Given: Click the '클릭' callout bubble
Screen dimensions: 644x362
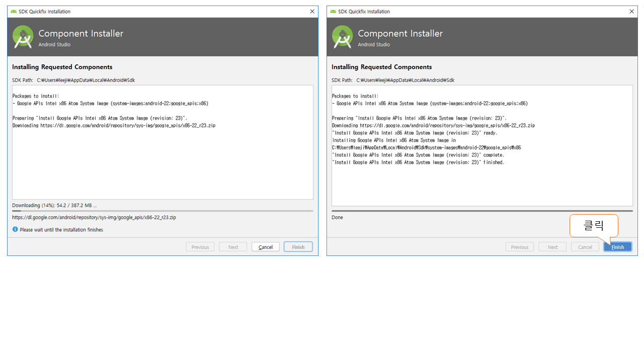Looking at the screenshot, I should tap(593, 225).
